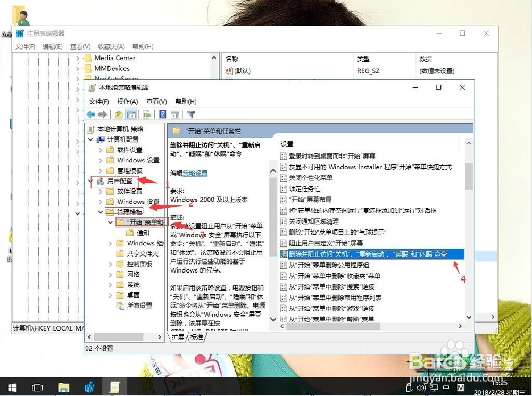This screenshot has width=532, height=396.
Task: Expand the 用户配置 tree node
Action: pyautogui.click(x=90, y=180)
